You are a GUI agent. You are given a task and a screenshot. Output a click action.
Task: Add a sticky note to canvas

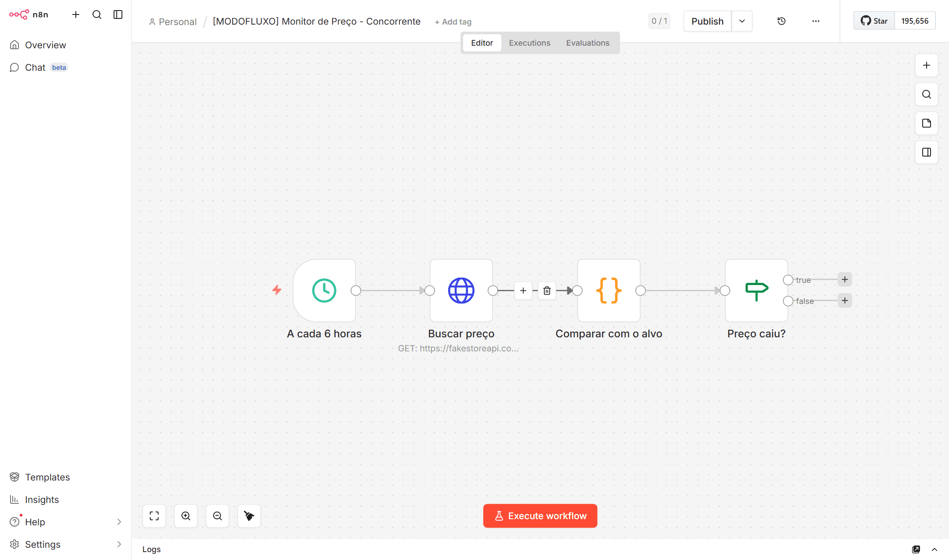[926, 123]
